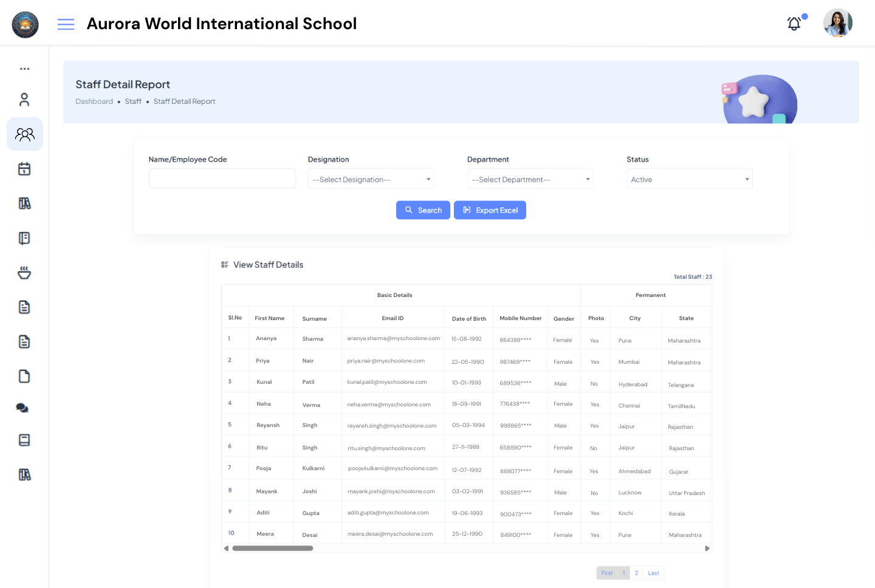Select the single person icon in sidebar
The image size is (875, 588).
coord(24,99)
